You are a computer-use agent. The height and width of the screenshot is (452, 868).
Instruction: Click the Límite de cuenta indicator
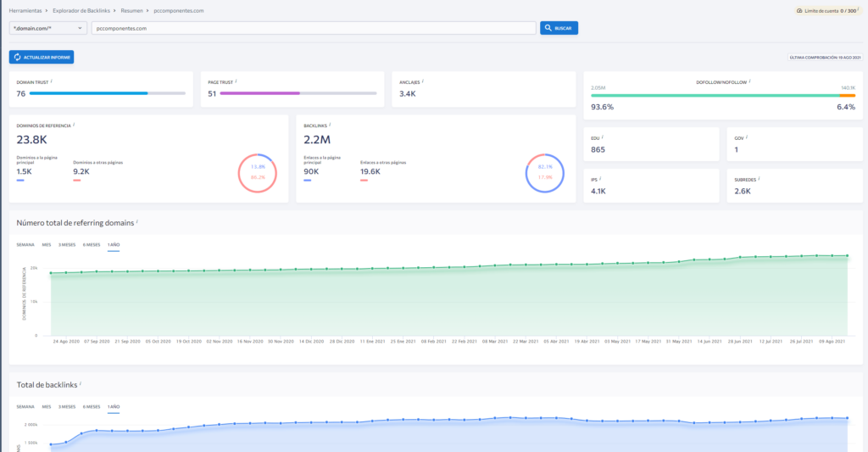coord(827,10)
